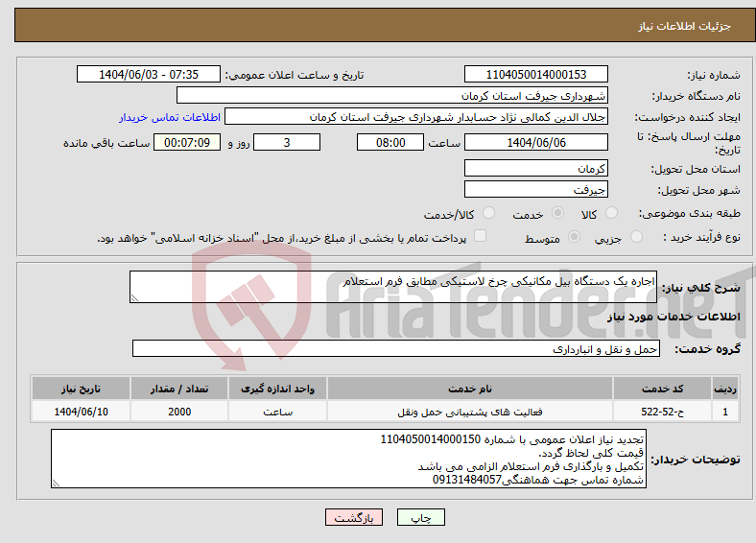Click the remaining days field showing 3
Image resolution: width=756 pixels, height=543 pixels.
coord(287,142)
